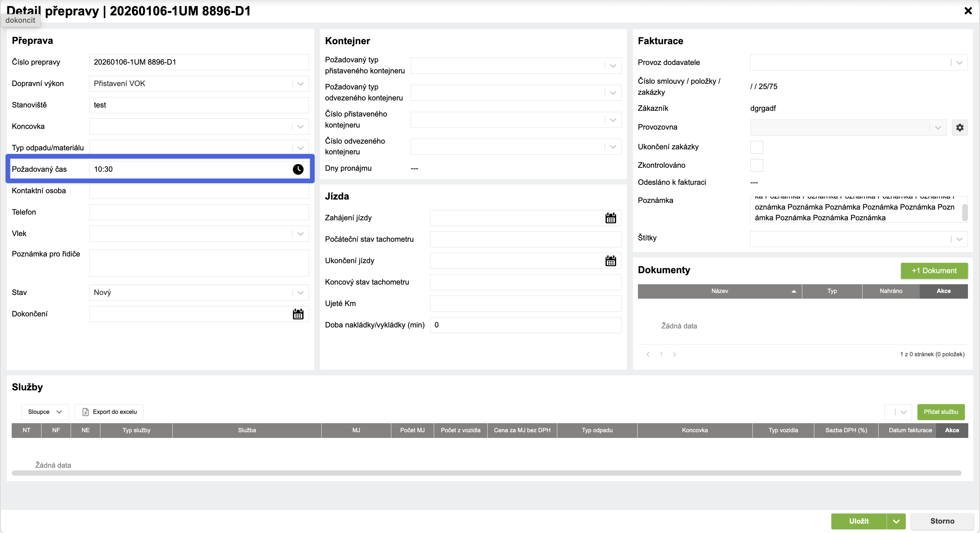Go to previous page arrow in Dokumenty

point(648,355)
